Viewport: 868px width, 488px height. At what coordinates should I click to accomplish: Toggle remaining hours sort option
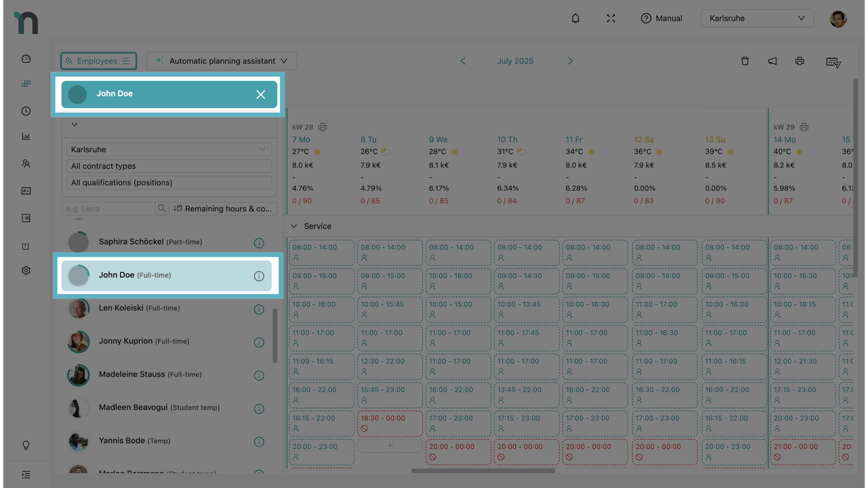(x=223, y=209)
